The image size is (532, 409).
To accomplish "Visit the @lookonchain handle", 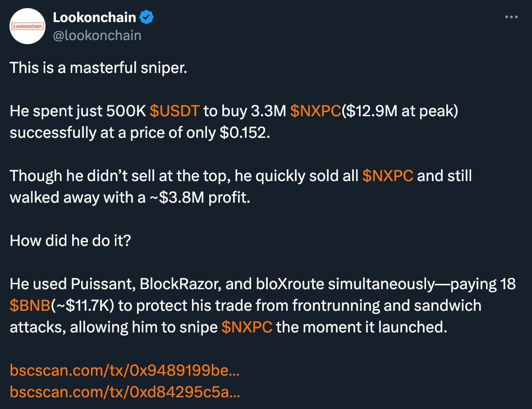I will (x=97, y=36).
